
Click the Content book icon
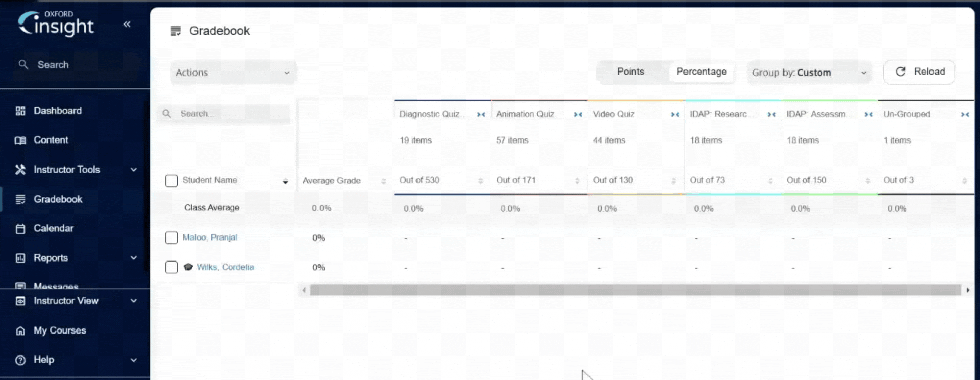tap(20, 140)
